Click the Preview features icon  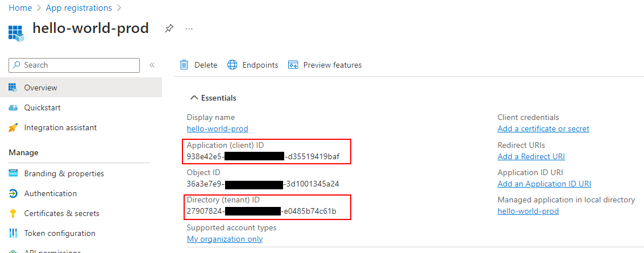click(x=293, y=65)
